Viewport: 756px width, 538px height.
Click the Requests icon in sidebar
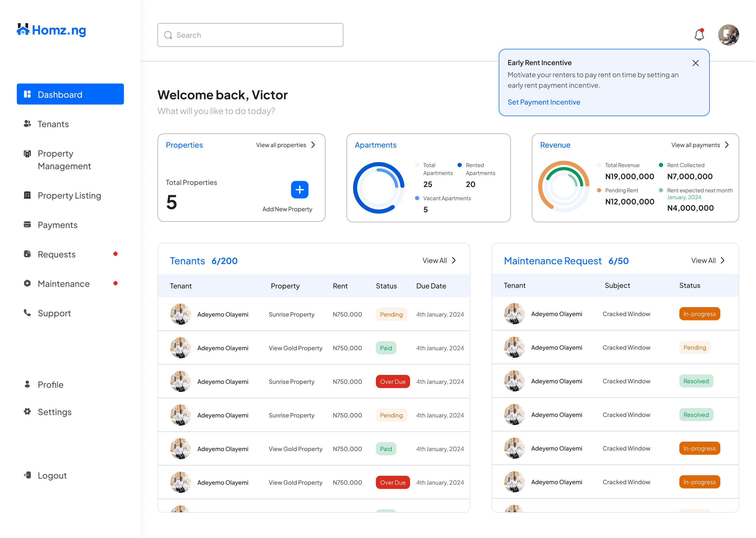pyautogui.click(x=28, y=254)
